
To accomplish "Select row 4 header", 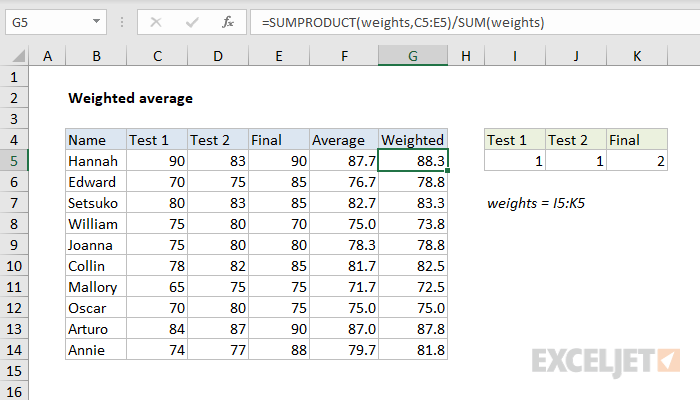I will coord(14,140).
